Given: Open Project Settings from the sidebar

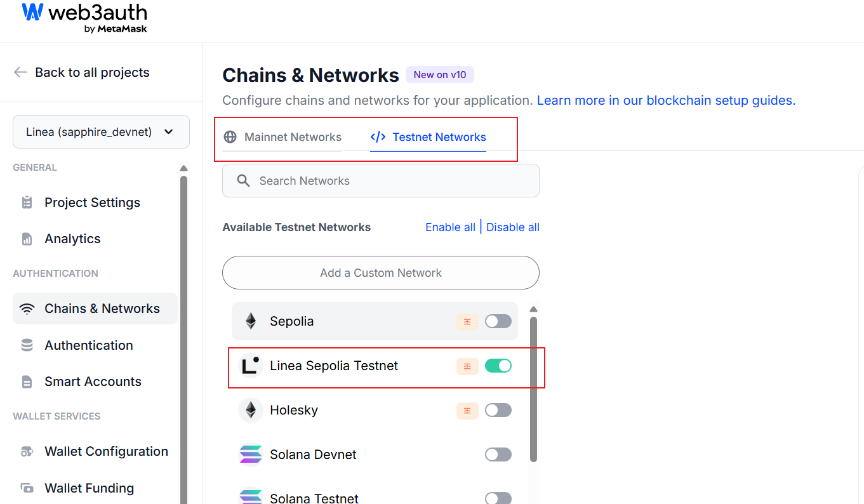Looking at the screenshot, I should point(91,202).
